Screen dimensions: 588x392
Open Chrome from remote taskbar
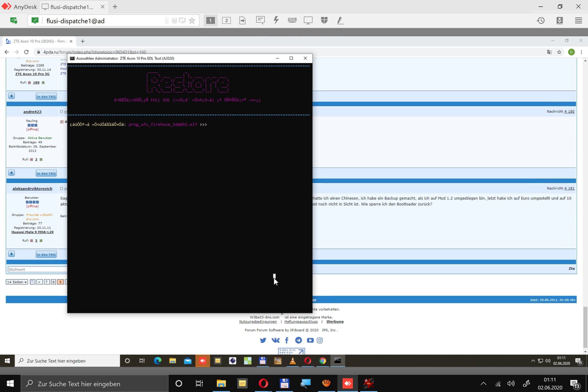coord(322,361)
